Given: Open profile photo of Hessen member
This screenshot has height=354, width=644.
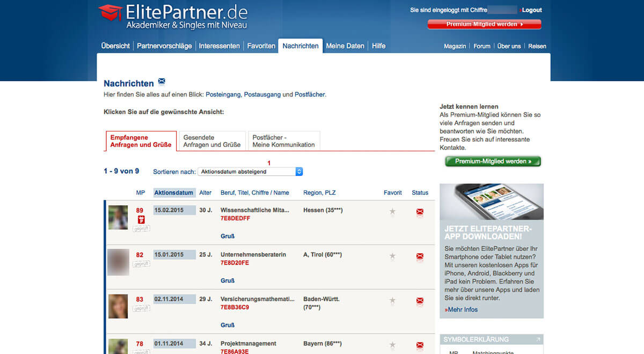Looking at the screenshot, I should 118,217.
